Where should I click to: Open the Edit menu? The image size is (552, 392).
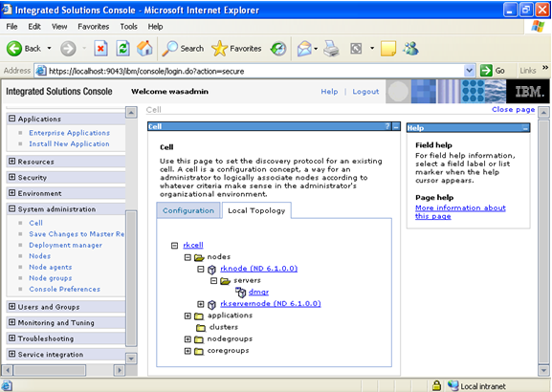pyautogui.click(x=34, y=27)
